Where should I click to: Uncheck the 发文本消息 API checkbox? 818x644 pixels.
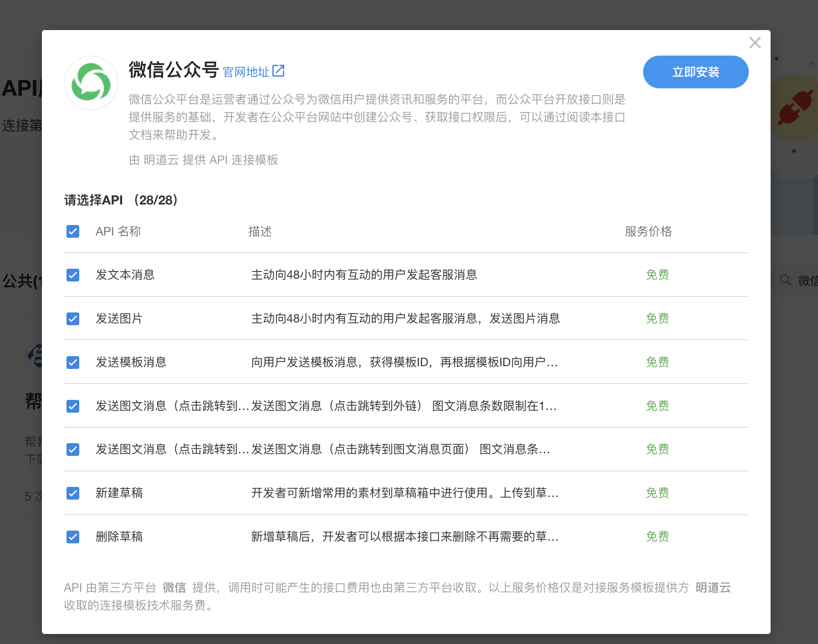73,275
